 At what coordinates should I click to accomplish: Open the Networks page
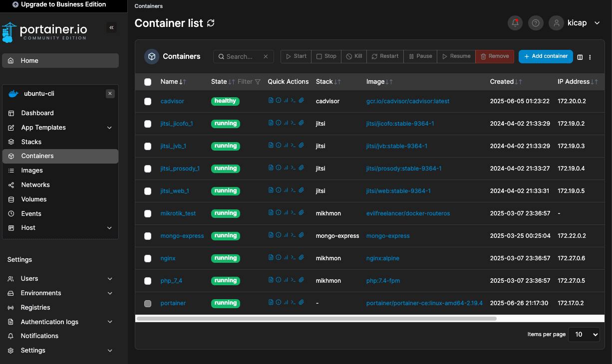[60, 185]
